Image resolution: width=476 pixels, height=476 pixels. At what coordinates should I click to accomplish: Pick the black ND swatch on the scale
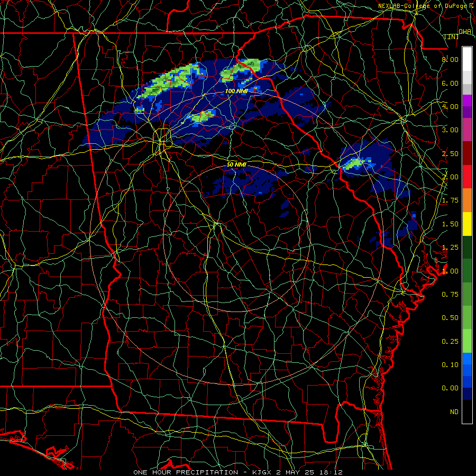pos(467,411)
